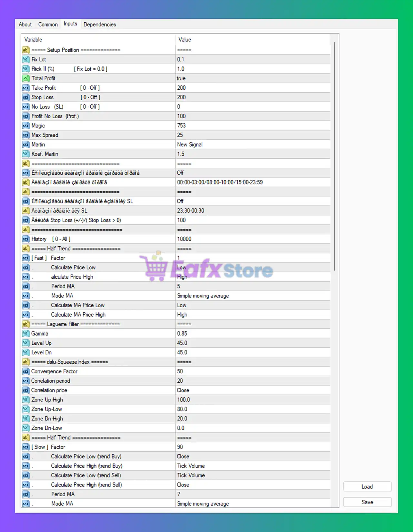Image resolution: width=413 pixels, height=532 pixels.
Task: Open the Dependencies tab
Action: tap(100, 25)
